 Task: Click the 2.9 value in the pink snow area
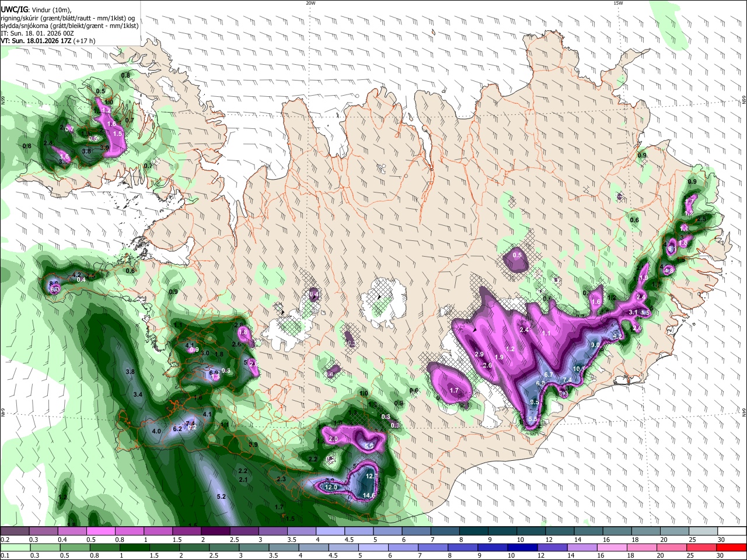[x=479, y=354]
